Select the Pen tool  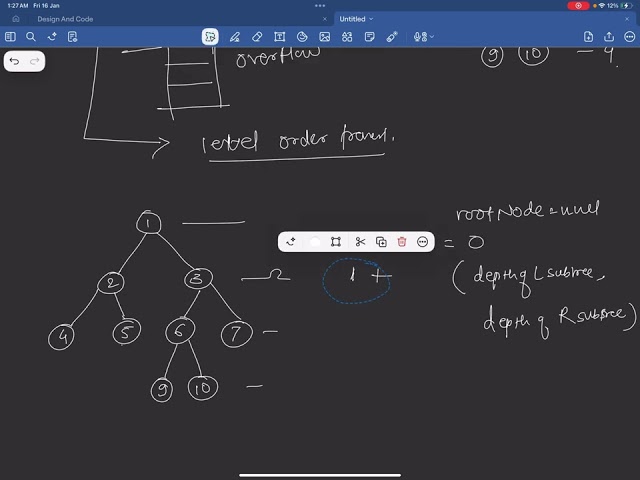coord(235,37)
